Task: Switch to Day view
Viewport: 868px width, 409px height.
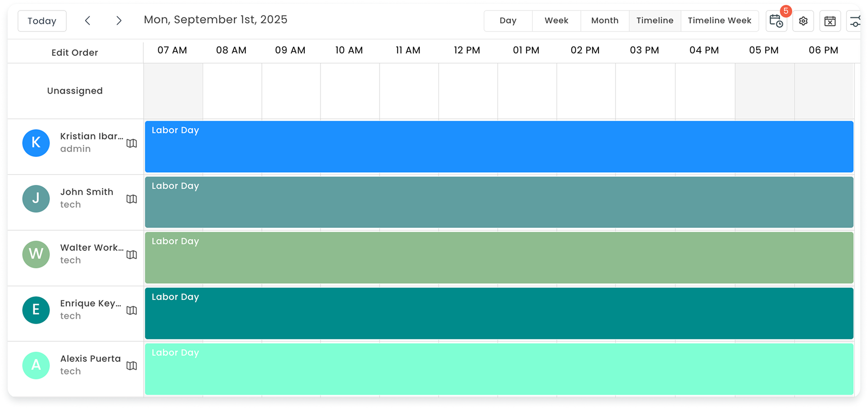Action: coord(508,20)
